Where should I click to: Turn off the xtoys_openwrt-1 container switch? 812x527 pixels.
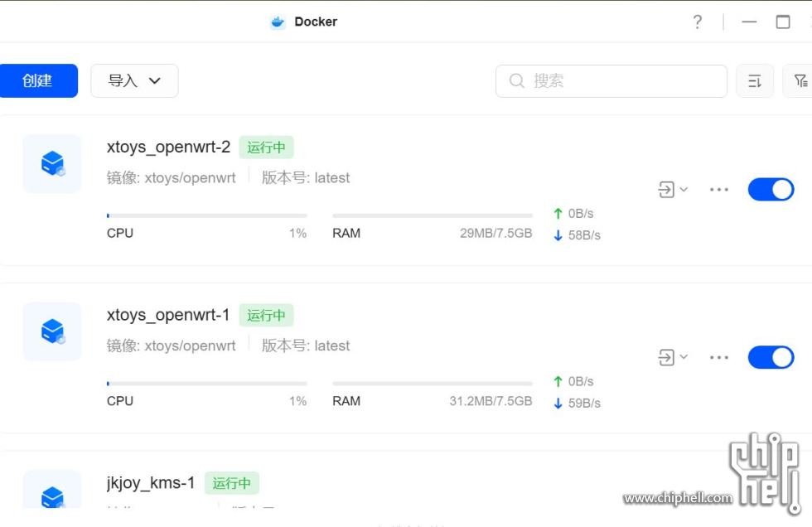771,357
